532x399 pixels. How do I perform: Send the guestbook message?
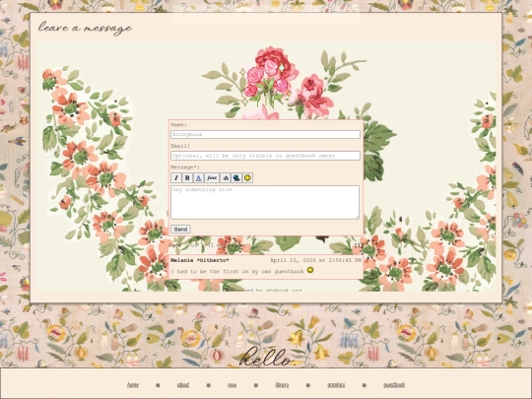(180, 230)
